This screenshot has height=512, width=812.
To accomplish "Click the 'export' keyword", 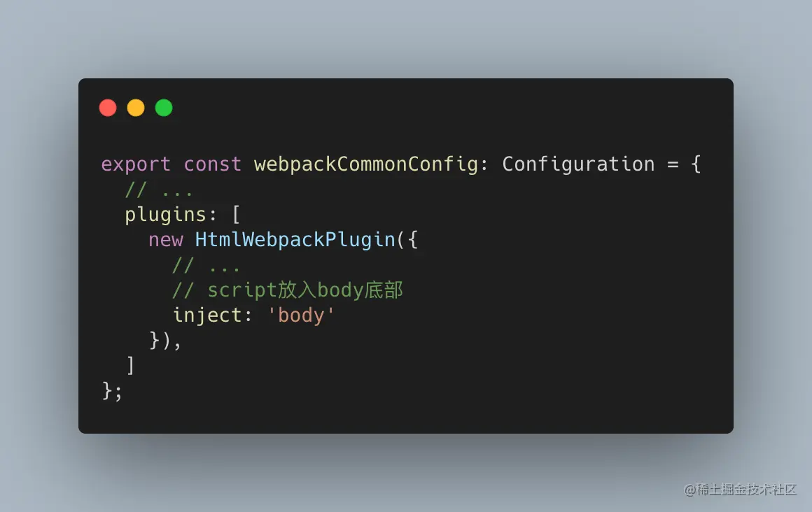I will 136,164.
